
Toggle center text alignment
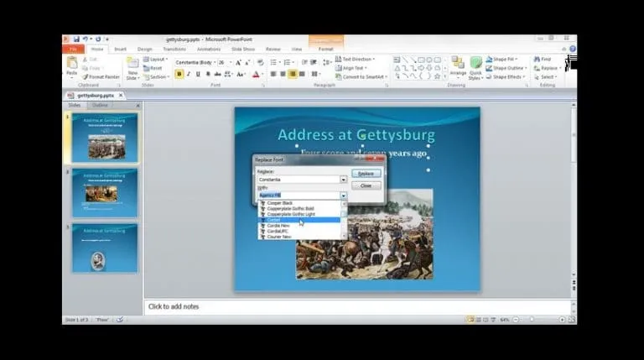pos(283,74)
